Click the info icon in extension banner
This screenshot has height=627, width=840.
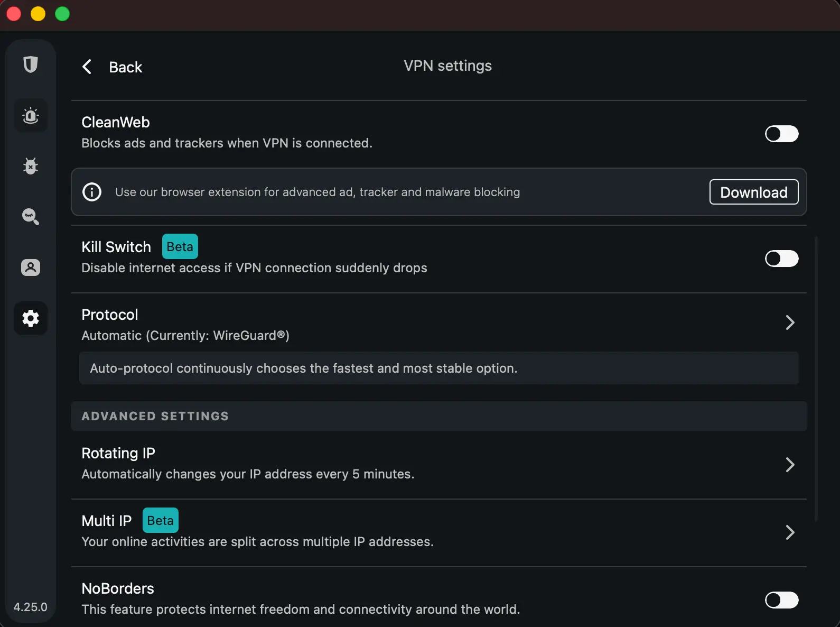point(92,192)
